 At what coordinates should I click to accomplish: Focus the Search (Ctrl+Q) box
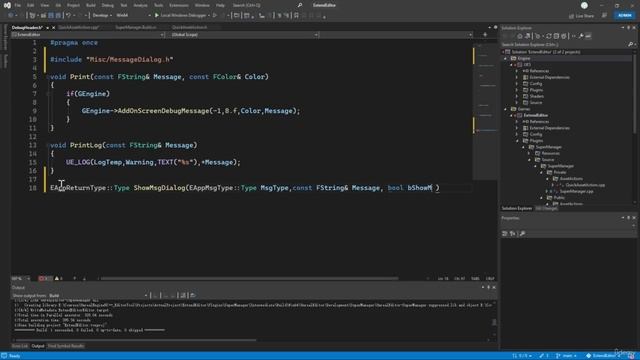click(267, 5)
